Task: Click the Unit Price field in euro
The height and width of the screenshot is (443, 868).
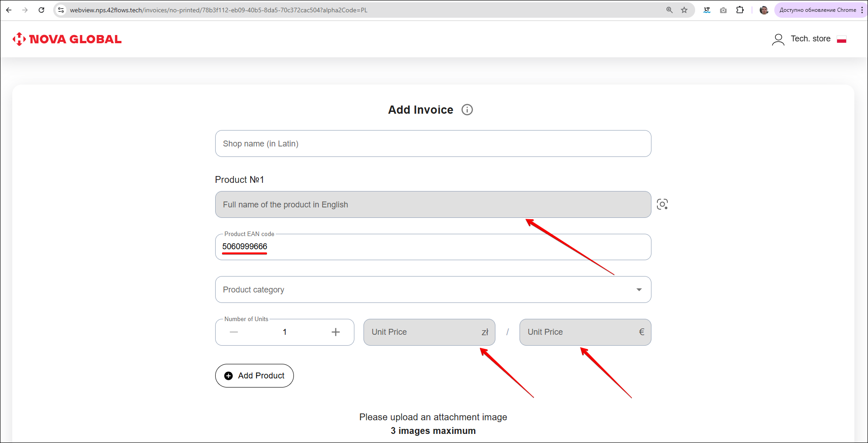Action: click(x=580, y=332)
